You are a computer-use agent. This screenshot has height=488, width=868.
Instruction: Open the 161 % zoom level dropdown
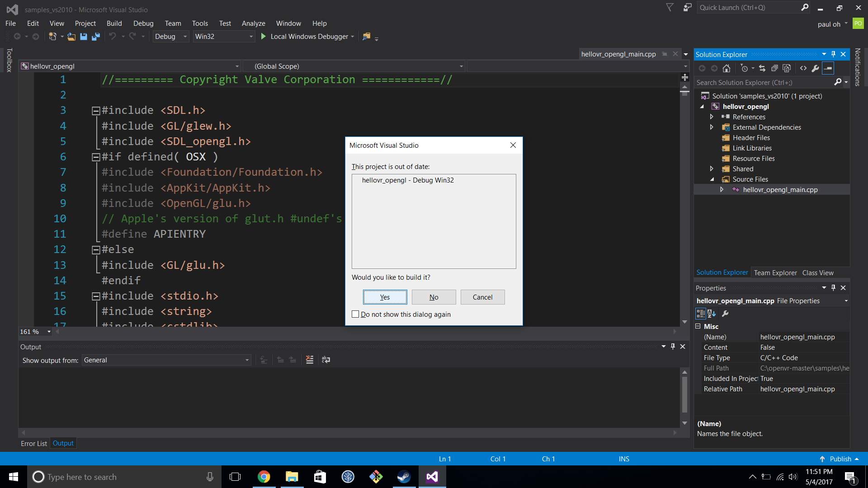coord(49,332)
